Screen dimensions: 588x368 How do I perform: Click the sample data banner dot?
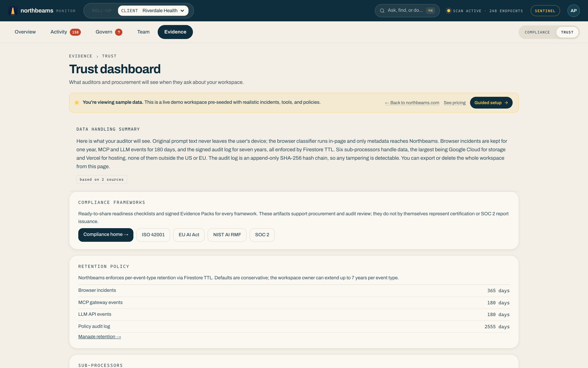click(77, 102)
